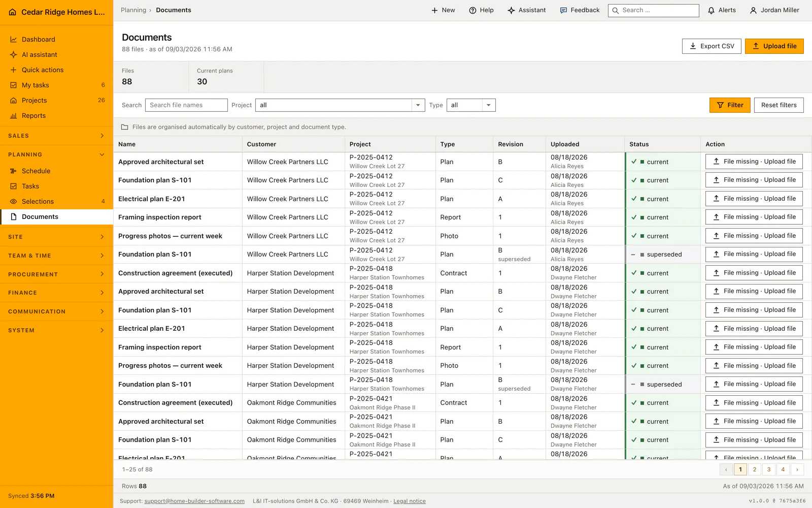Go to page 4 of documents

pyautogui.click(x=783, y=469)
